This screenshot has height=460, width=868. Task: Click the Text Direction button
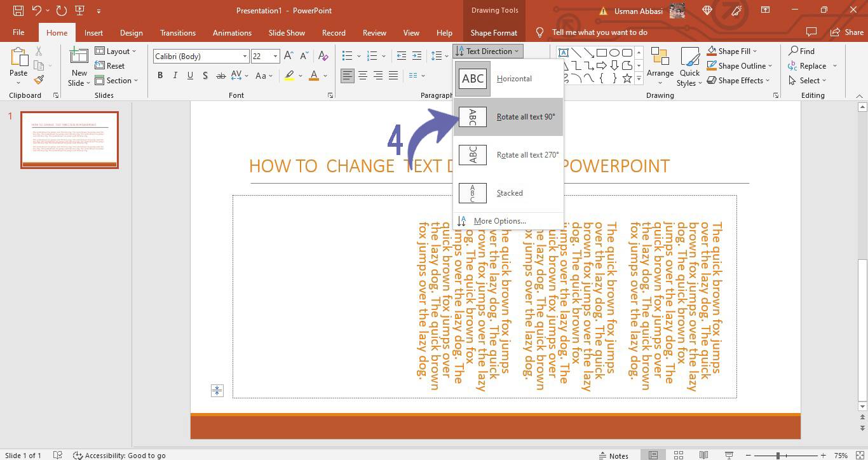[x=488, y=51]
